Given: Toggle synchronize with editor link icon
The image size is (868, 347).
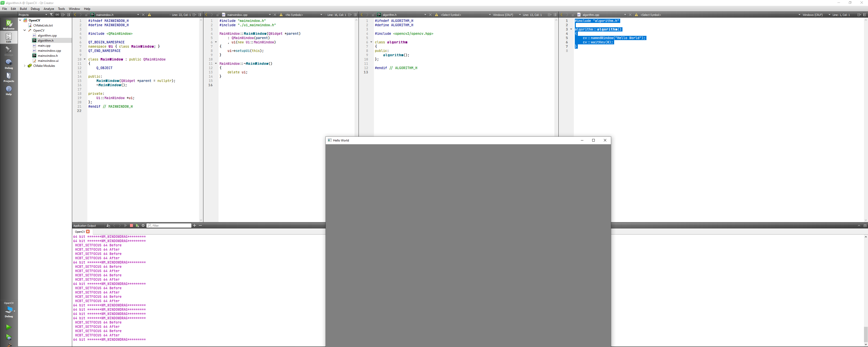Looking at the screenshot, I should 57,15.
